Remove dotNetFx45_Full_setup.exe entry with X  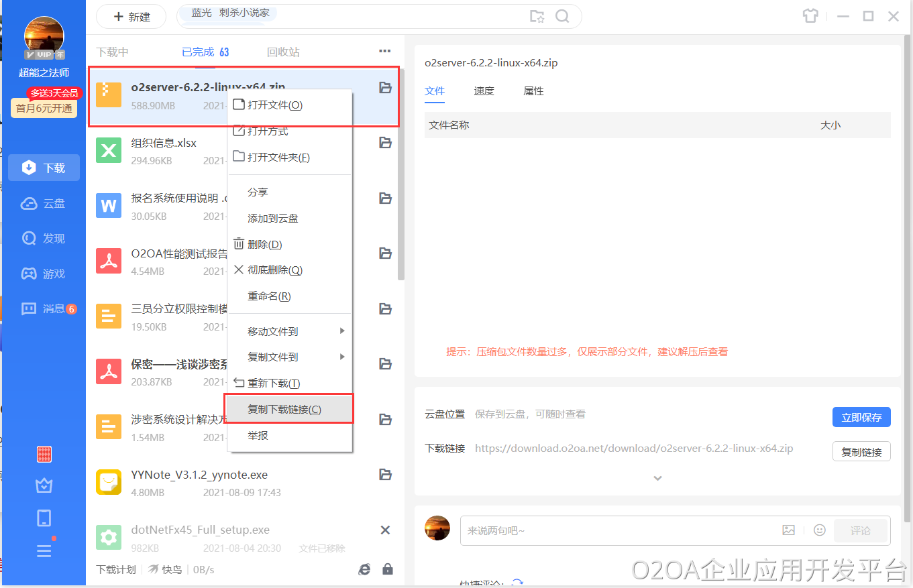[x=385, y=530]
